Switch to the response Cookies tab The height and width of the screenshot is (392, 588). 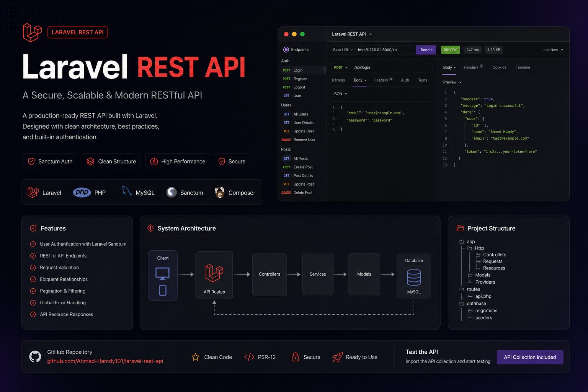499,67
